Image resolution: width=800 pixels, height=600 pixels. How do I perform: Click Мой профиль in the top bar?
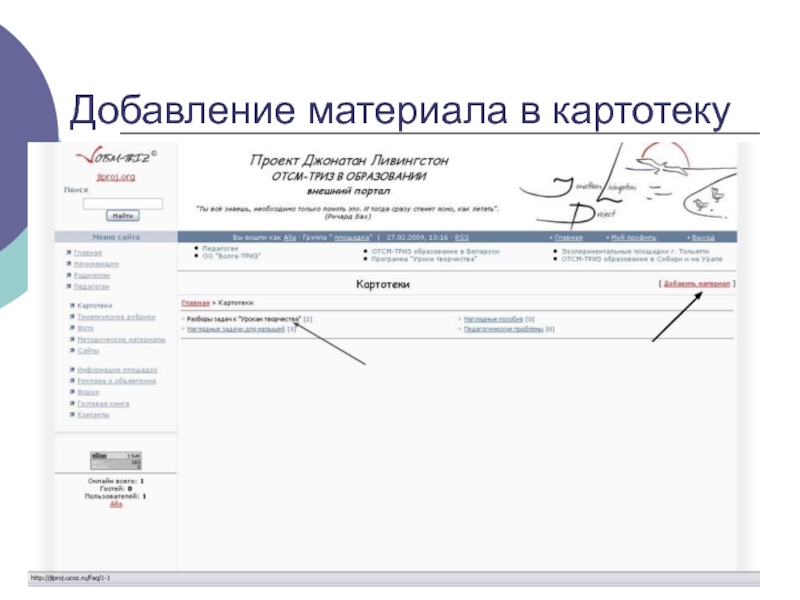point(633,237)
